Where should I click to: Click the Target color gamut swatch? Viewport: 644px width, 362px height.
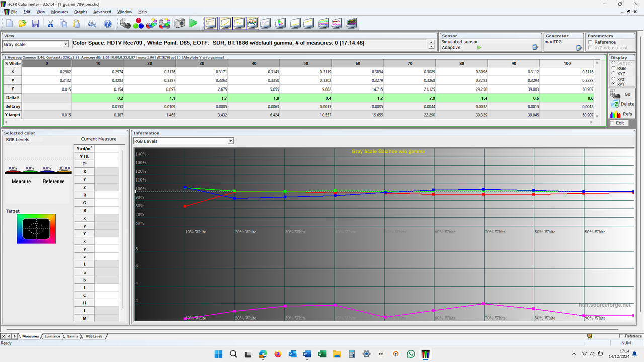click(36, 229)
